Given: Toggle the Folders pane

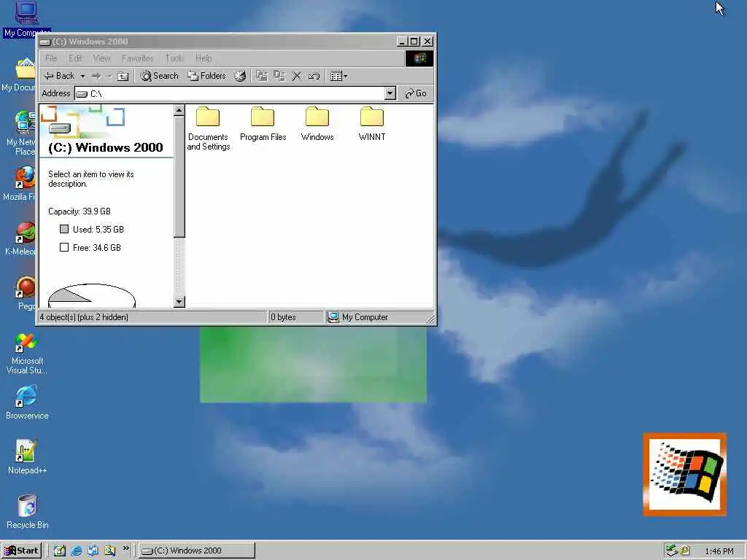Looking at the screenshot, I should coord(206,76).
